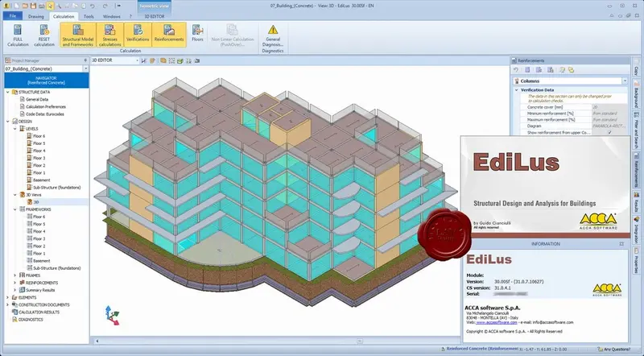The width and height of the screenshot is (644, 356).
Task: Click the third blue sheet icon in Reinforcements toolbar
Action: [x=551, y=70]
